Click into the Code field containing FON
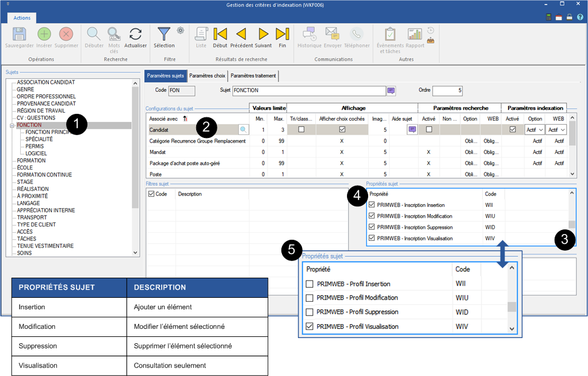588x376 pixels. (x=182, y=90)
